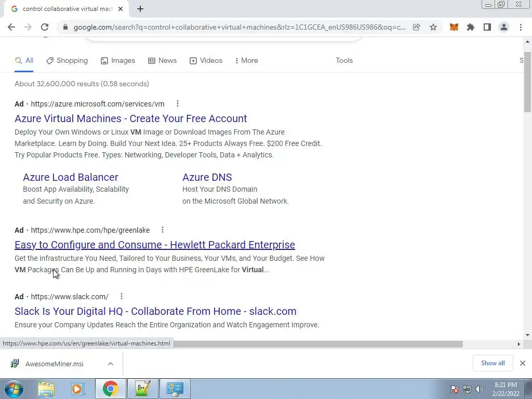532x399 pixels.
Task: Reload the current page
Action: click(45, 27)
